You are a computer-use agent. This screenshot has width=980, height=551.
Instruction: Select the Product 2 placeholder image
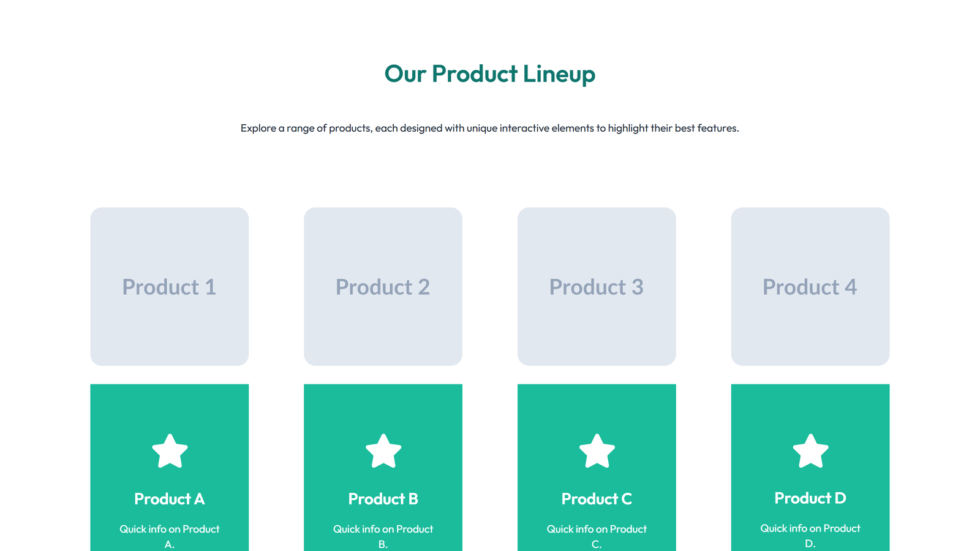click(x=383, y=287)
